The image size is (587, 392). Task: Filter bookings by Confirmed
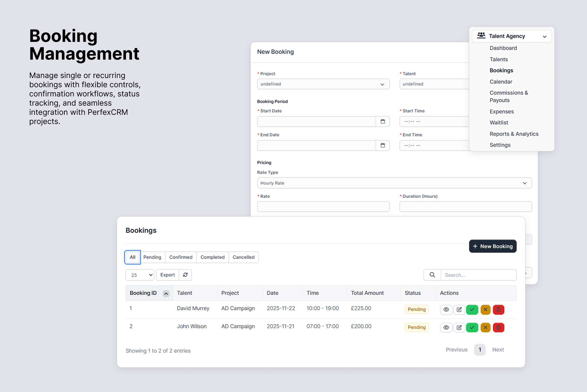click(181, 257)
